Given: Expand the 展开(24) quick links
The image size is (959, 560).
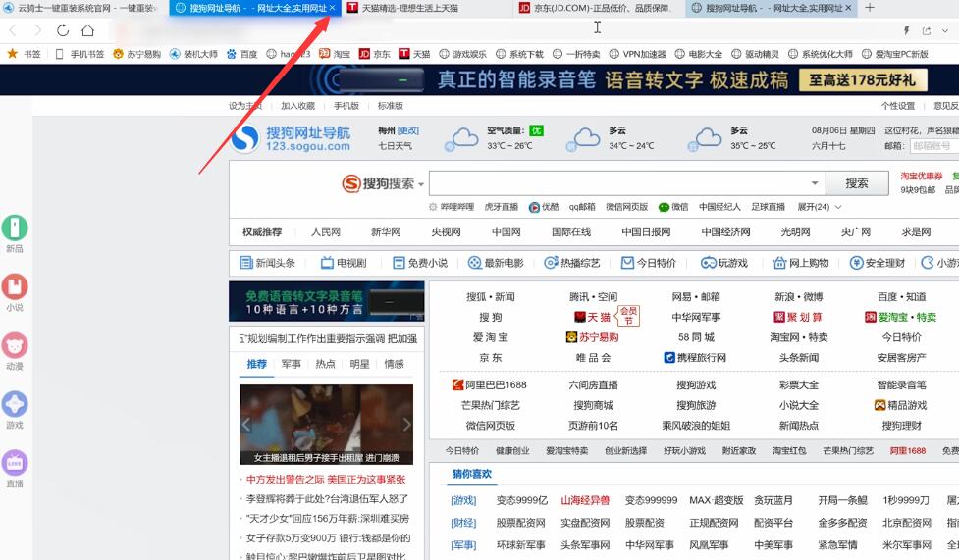Looking at the screenshot, I should point(820,207).
